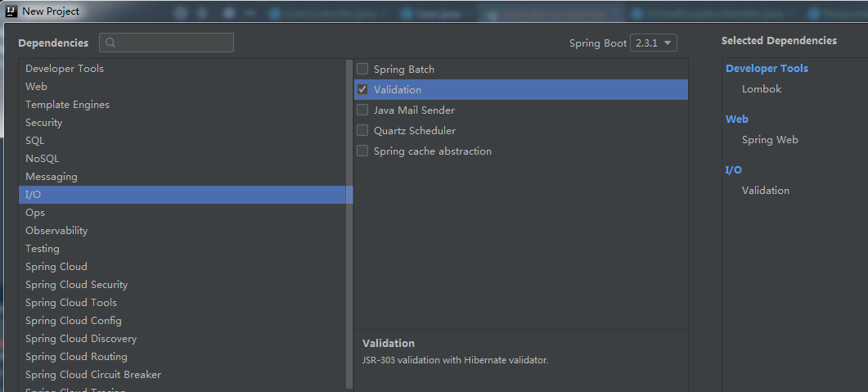Click the search magnifier icon in dependencies field

(110, 43)
